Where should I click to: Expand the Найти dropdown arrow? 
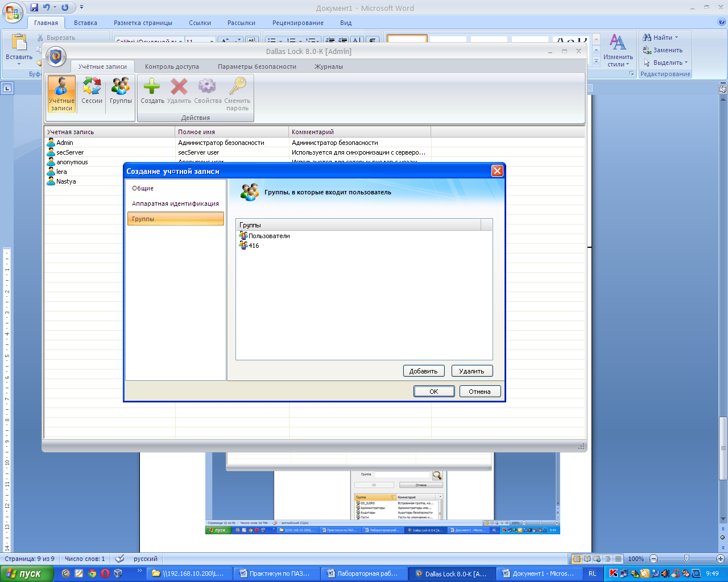[676, 38]
